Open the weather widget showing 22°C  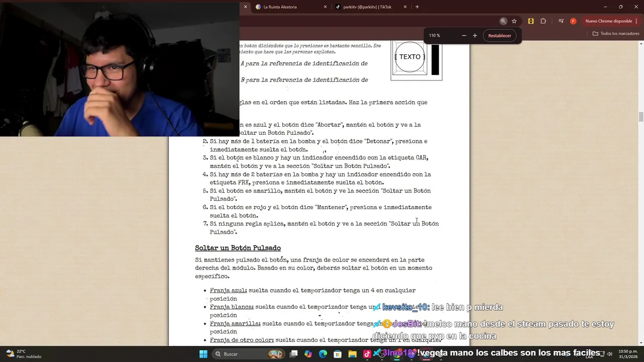pyautogui.click(x=23, y=354)
